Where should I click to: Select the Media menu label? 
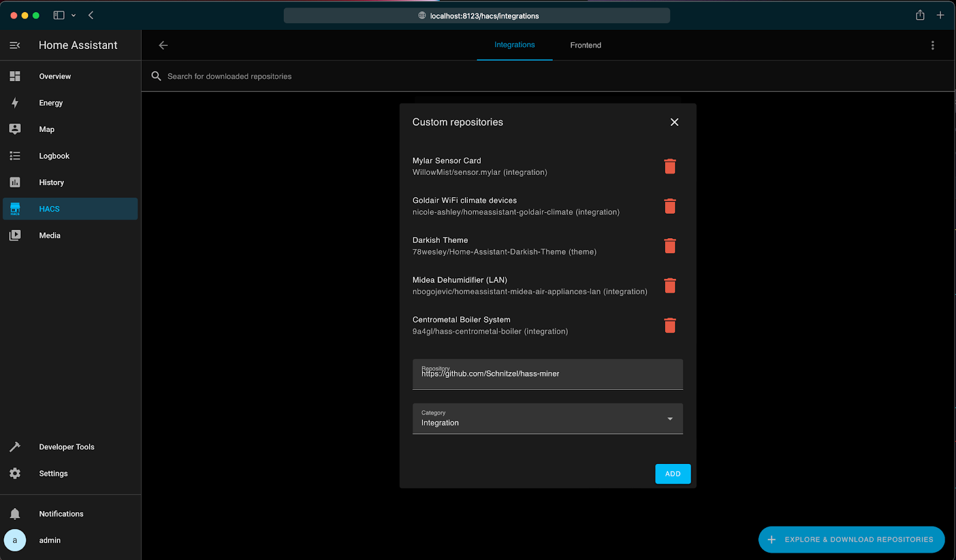50,235
